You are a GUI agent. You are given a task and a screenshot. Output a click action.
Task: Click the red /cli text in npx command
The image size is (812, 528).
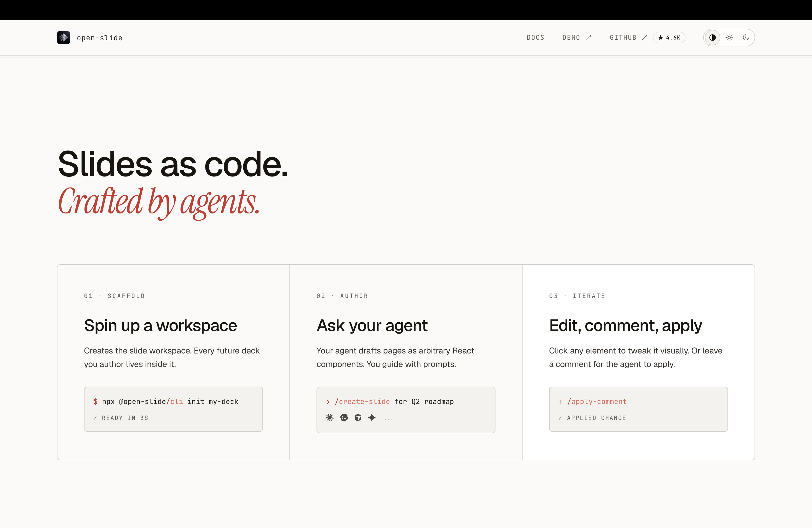coord(175,402)
